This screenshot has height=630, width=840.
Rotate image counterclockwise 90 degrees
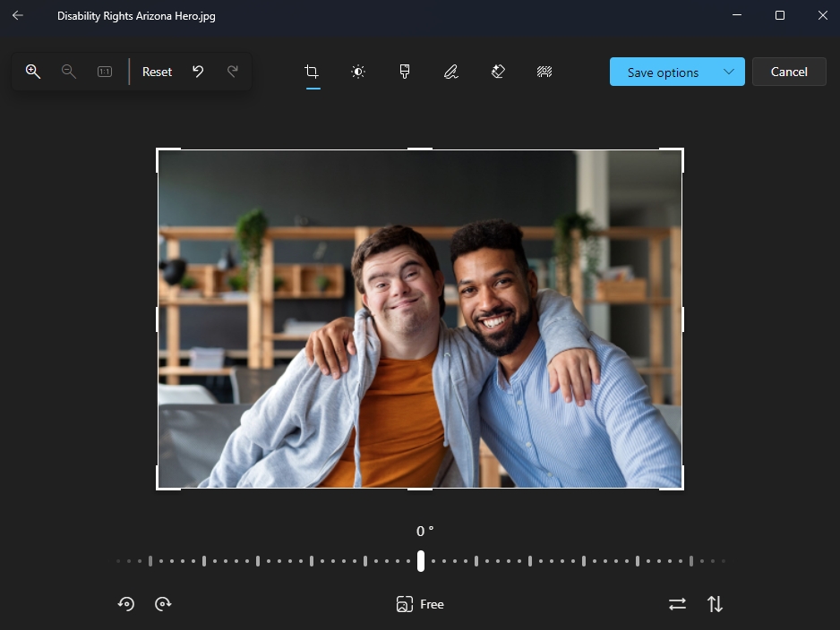tap(126, 604)
